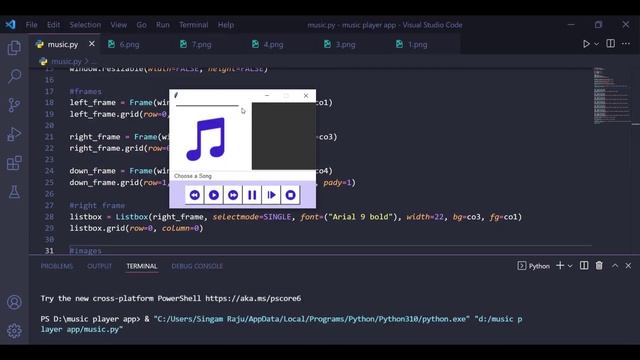
Task: Open the Edit menu
Action: tap(53, 25)
